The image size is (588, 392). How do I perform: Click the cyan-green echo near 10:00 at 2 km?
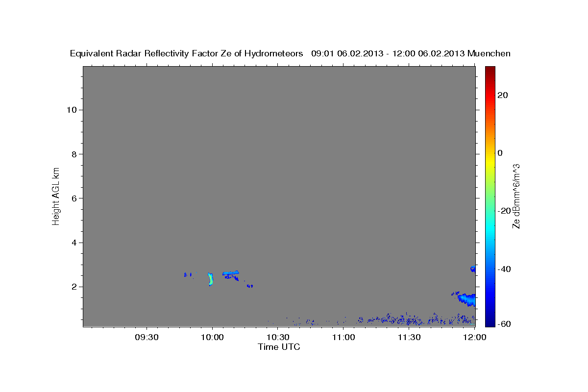(211, 279)
